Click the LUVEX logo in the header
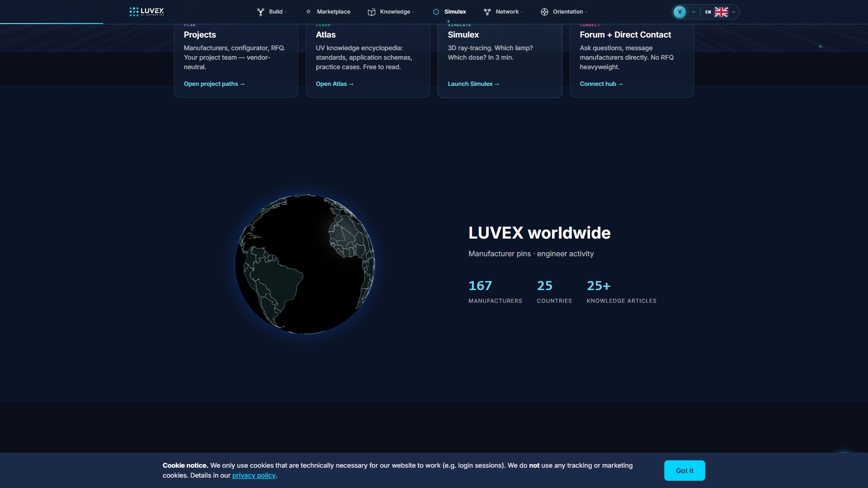Viewport: 868px width, 488px height. [x=146, y=12]
